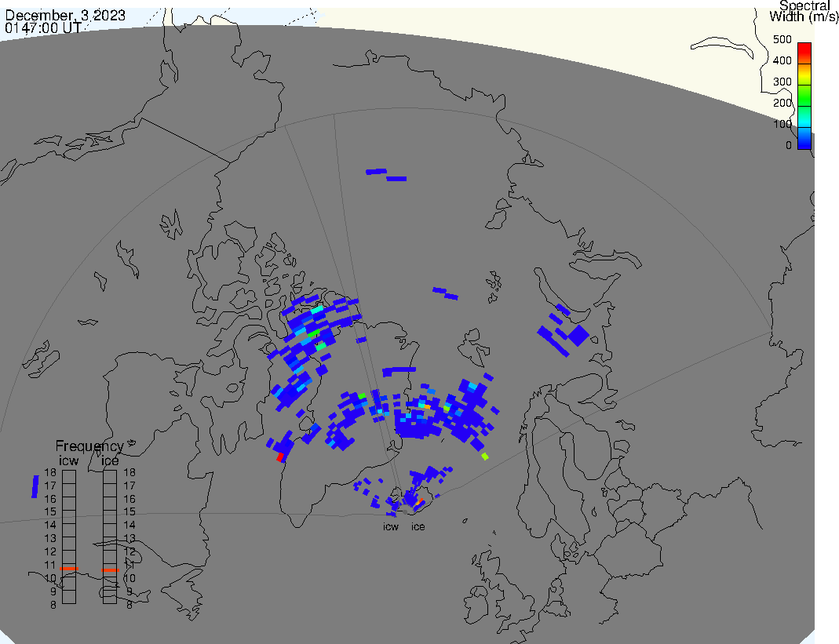Screen dimensions: 839x644
Task: Click the isolated blue bar left of Frequency legend
Action: (35, 486)
